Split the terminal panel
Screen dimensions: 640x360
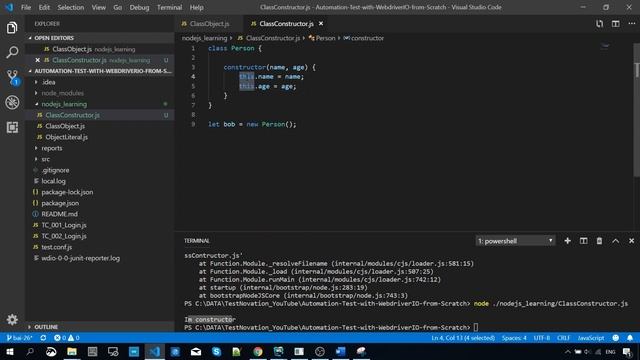pos(584,241)
